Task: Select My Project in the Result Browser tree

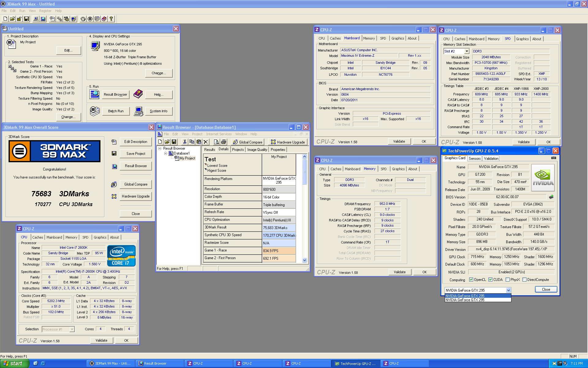Action: coord(187,158)
